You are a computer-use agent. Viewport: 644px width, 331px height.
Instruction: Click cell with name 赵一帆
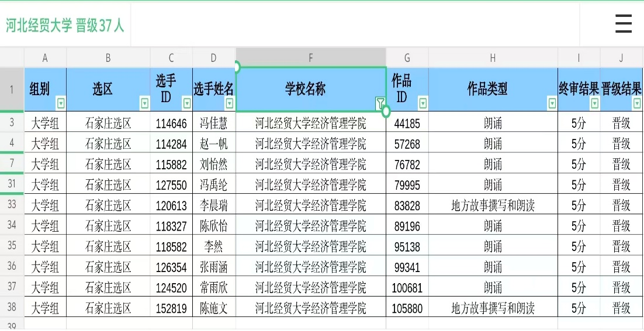[213, 143]
